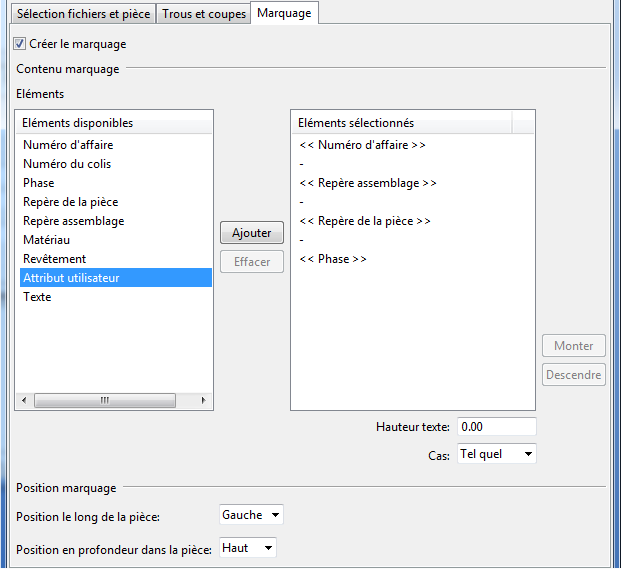
Task: Click the Hauteur texte input field
Action: click(496, 426)
